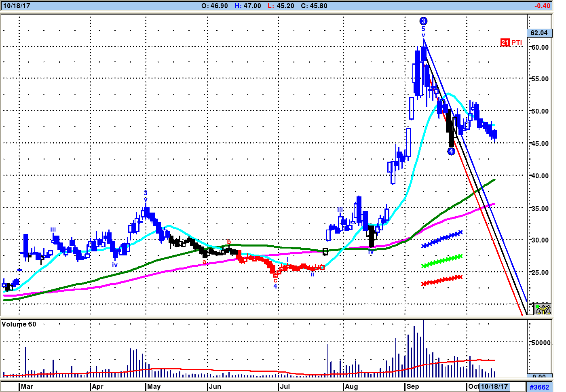
Task: Click the balance scale icon at chart corner
Action: (x=543, y=309)
